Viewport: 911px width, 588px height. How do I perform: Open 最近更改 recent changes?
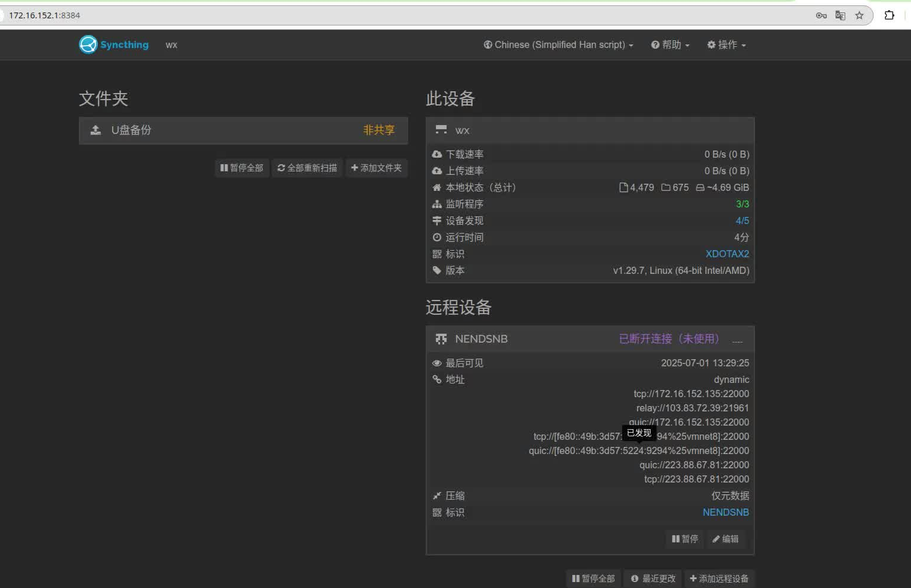click(x=653, y=579)
